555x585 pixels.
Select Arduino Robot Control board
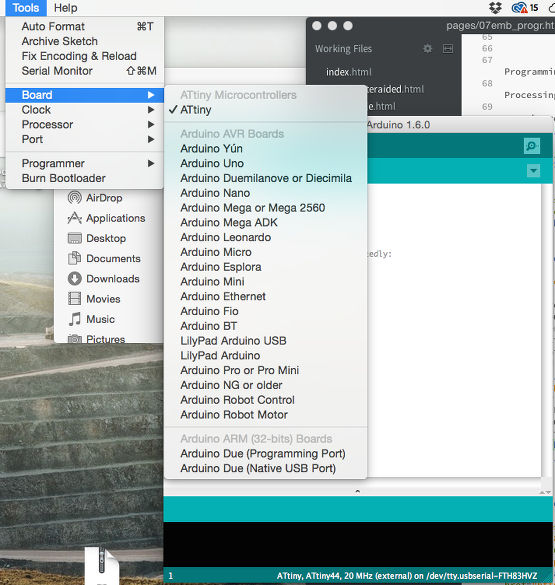266,400
